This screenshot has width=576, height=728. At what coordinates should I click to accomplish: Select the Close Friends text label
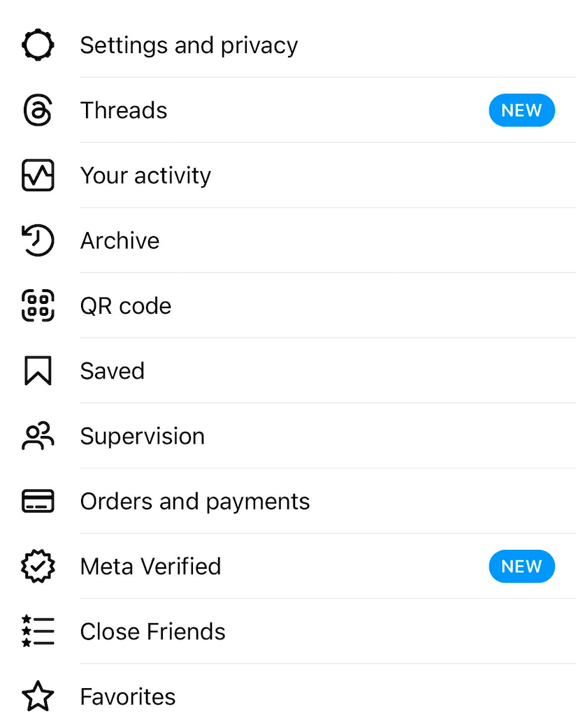coord(152,632)
